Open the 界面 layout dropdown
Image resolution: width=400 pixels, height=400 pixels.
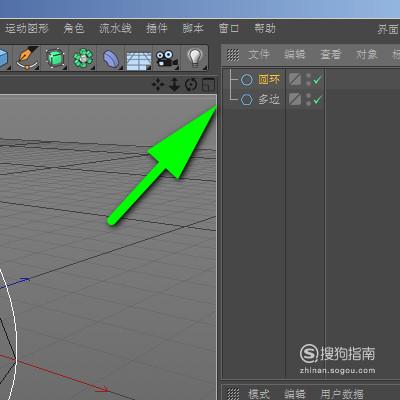click(x=388, y=29)
